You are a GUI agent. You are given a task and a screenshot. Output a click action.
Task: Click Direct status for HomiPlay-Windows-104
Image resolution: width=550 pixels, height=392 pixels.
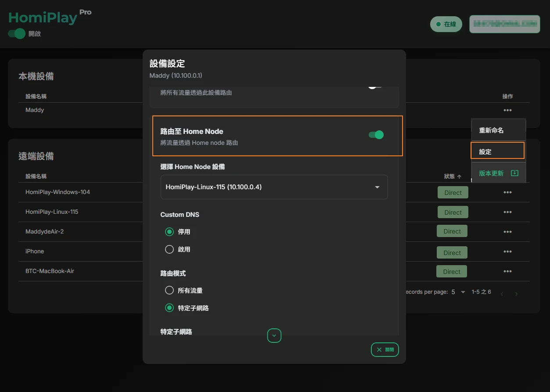coord(453,193)
